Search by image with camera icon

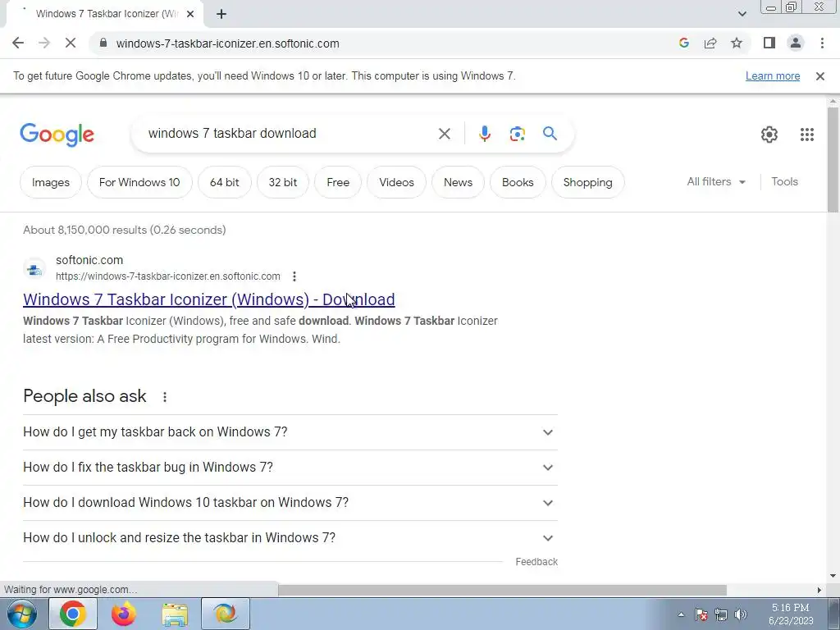[518, 134]
